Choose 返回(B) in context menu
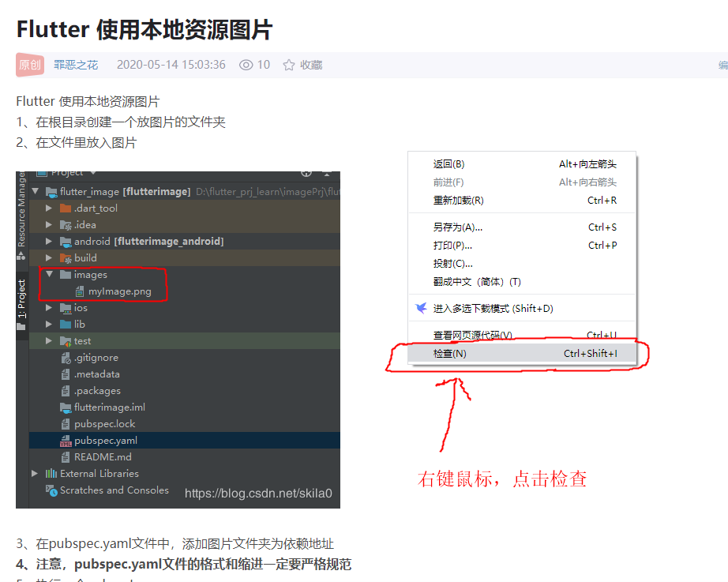 (522, 164)
